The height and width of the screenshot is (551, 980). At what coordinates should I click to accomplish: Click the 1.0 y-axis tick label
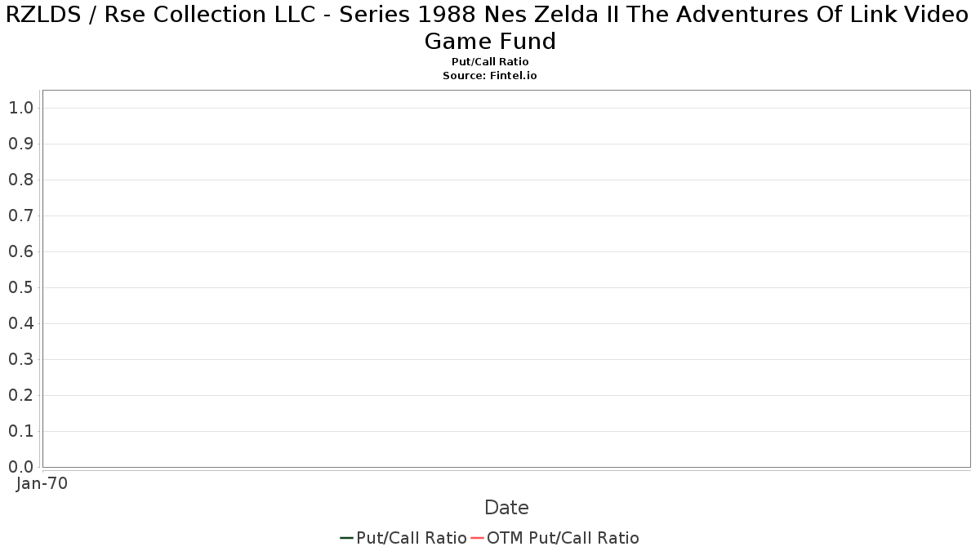[20, 108]
